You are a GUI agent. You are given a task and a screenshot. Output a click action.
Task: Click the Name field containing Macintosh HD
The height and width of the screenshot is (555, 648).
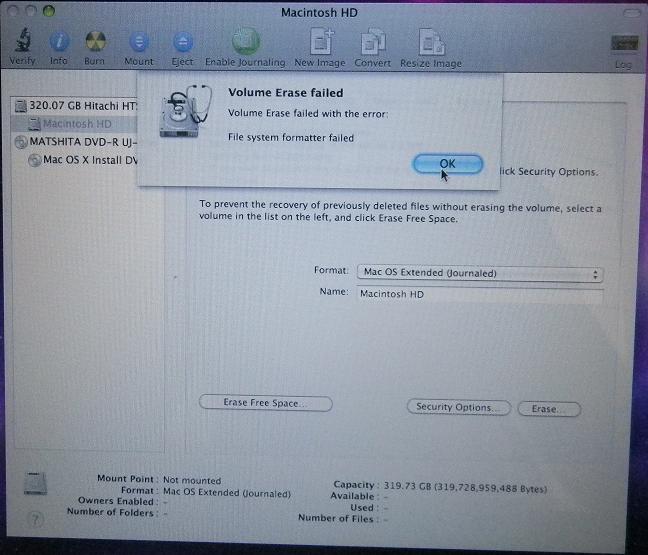pyautogui.click(x=480, y=294)
